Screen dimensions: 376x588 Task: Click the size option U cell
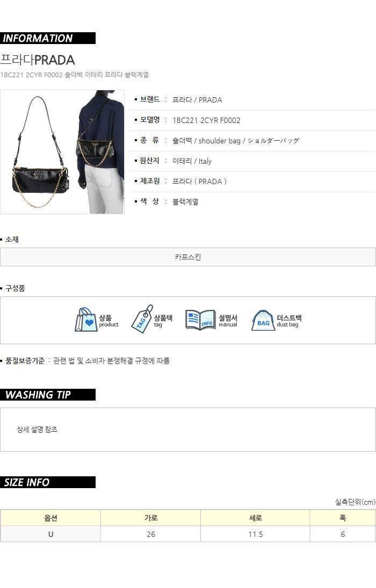[x=50, y=534]
